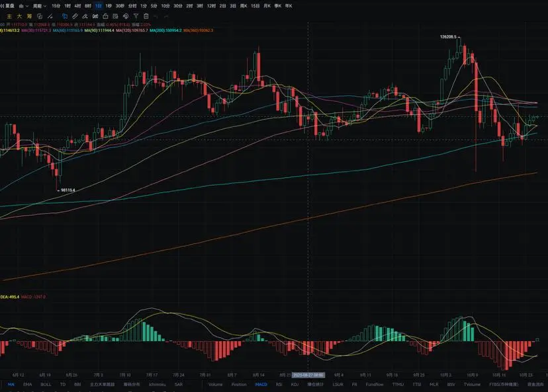Enable the BSV sub-indicator
548x392 pixels.
click(x=451, y=384)
